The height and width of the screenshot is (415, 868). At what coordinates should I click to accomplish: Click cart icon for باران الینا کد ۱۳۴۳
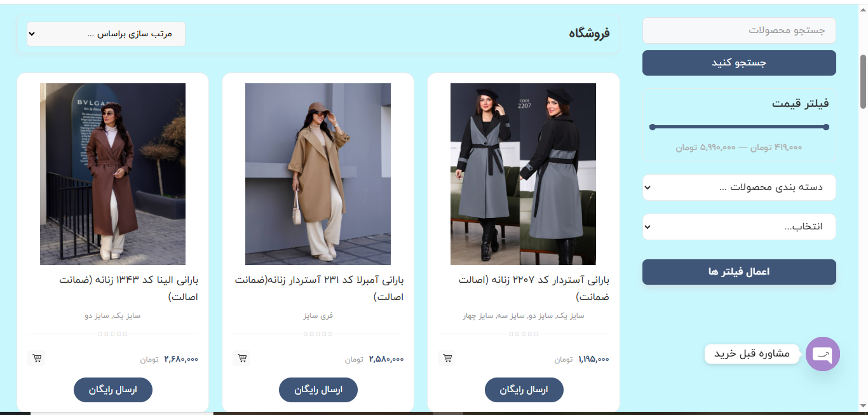pos(37,358)
